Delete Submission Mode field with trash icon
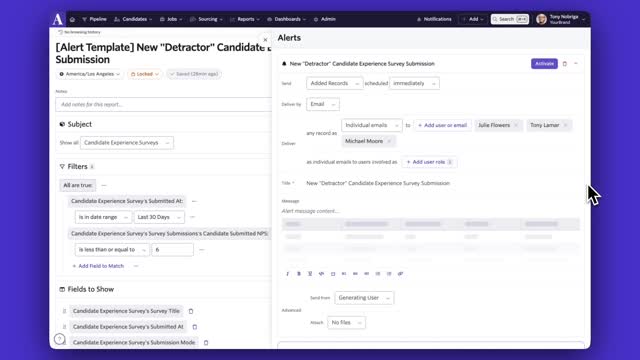The image size is (640, 360). pos(206,343)
